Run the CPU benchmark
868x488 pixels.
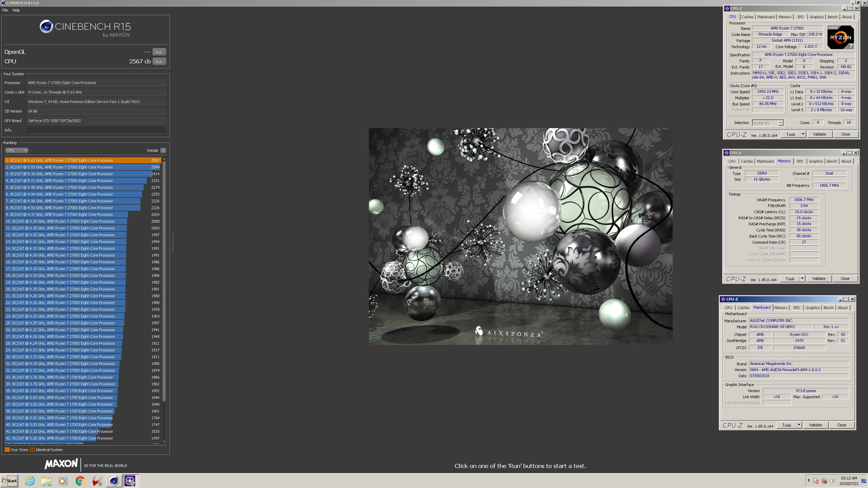tap(159, 62)
